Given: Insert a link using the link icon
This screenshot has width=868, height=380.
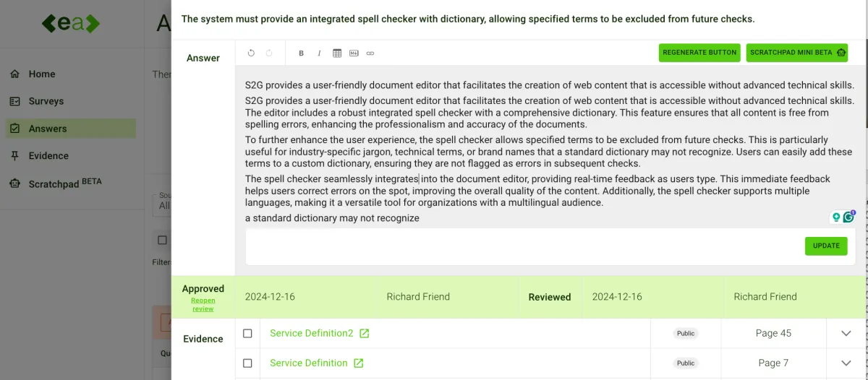Looking at the screenshot, I should coord(370,53).
